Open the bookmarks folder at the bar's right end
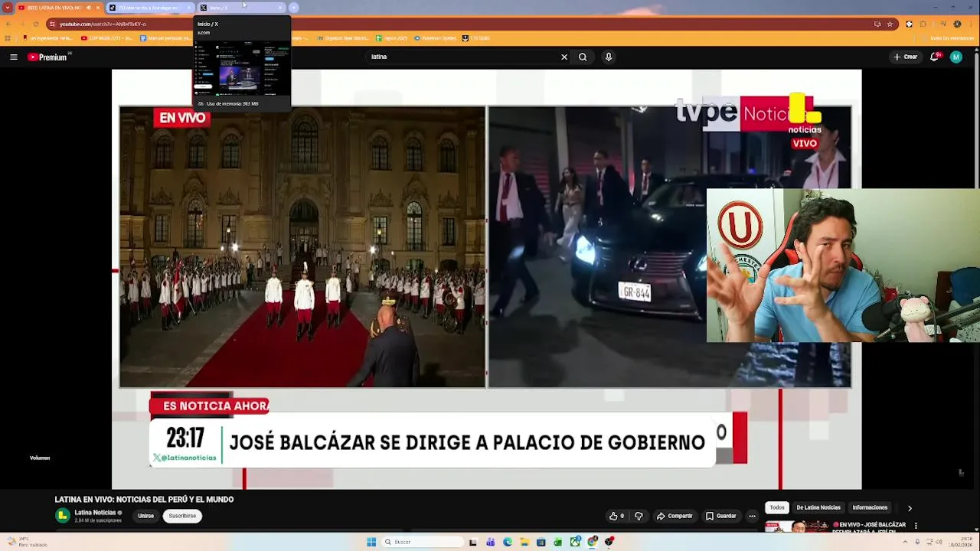Viewport: 980px width, 551px height. tap(949, 37)
